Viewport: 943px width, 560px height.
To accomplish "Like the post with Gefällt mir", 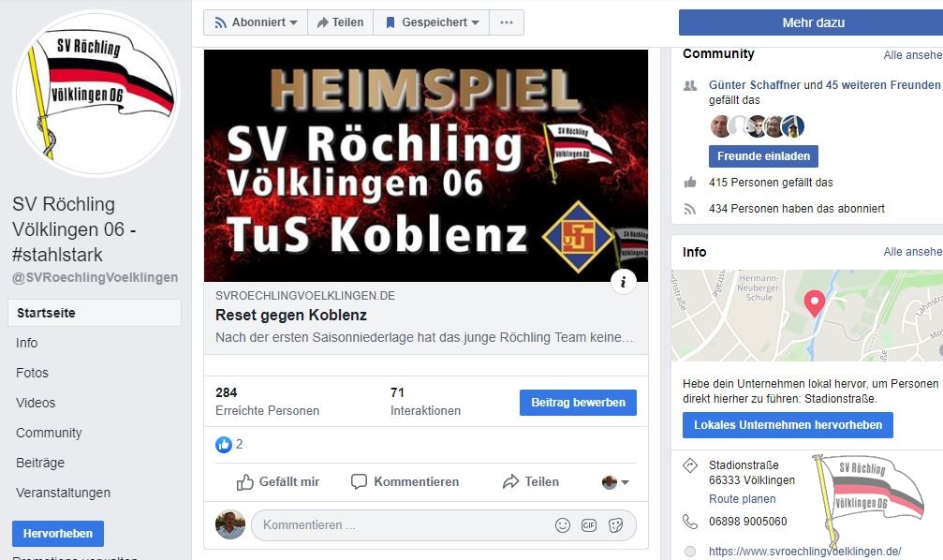I will [278, 481].
